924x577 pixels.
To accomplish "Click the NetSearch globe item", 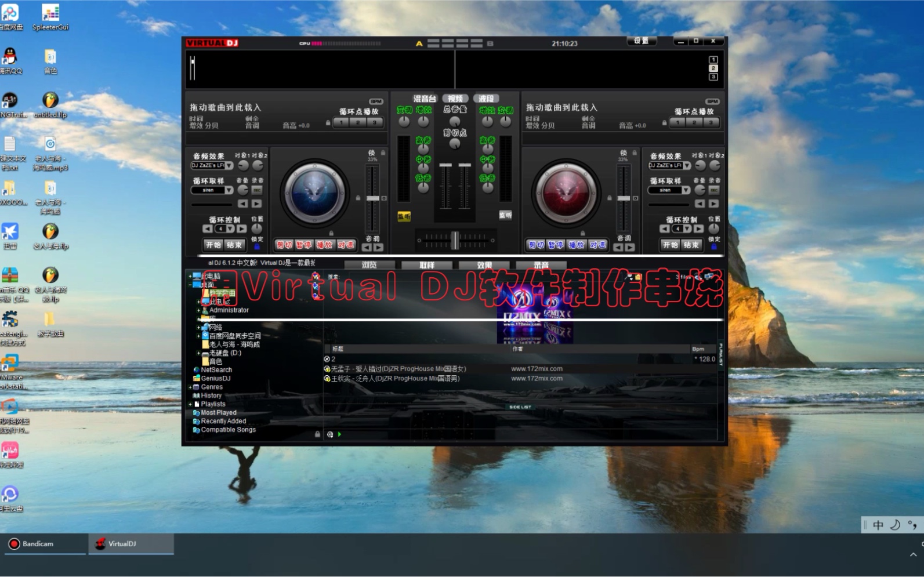I will pos(212,370).
